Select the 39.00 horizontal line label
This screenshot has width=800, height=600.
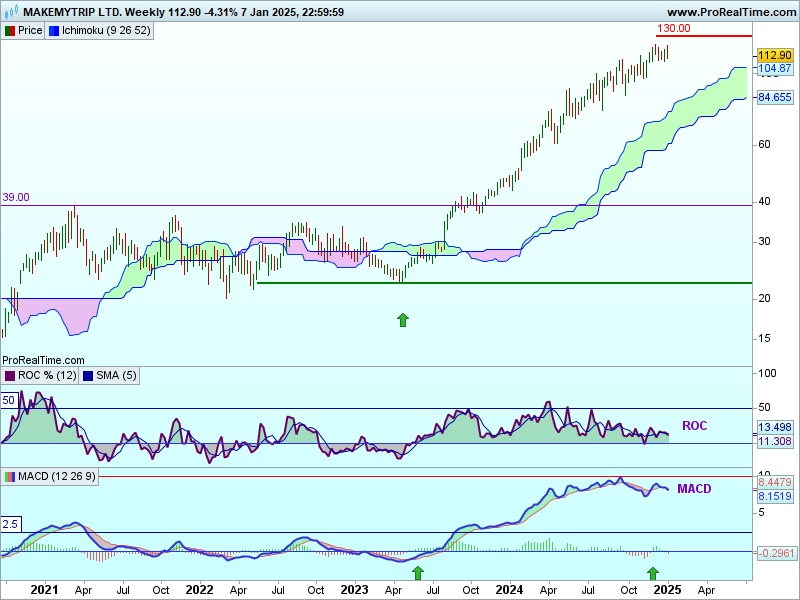tap(16, 198)
